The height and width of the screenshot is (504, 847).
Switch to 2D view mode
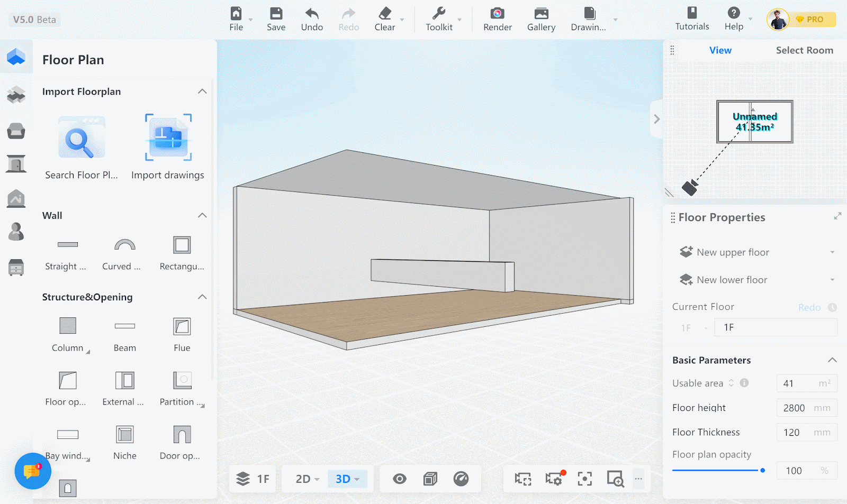coord(303,479)
